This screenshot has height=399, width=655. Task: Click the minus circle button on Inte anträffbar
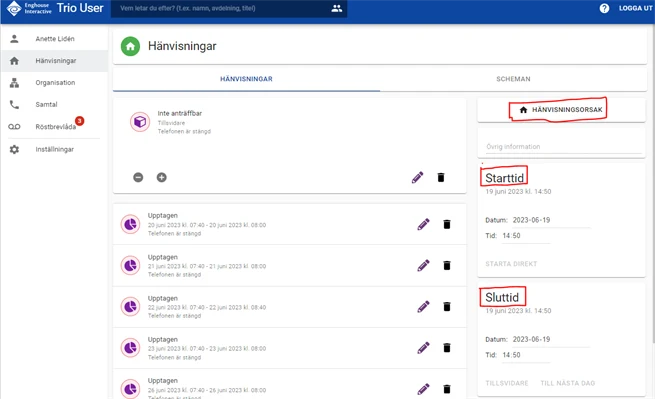(138, 178)
